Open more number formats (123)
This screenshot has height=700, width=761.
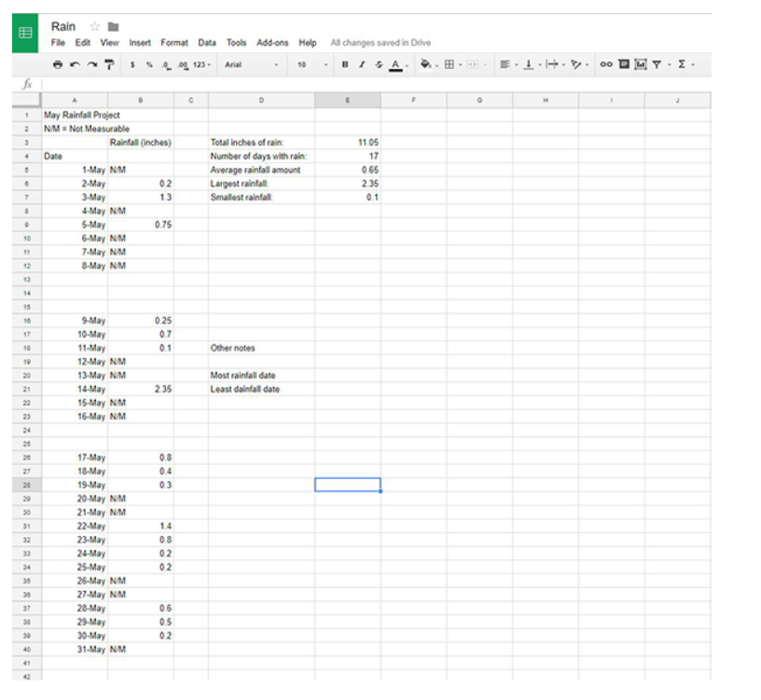201,64
